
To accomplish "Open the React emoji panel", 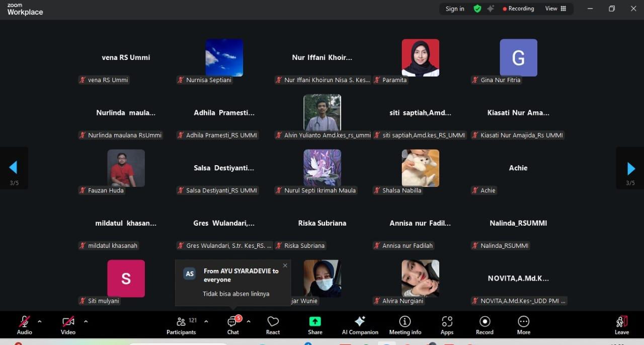I will click(273, 324).
